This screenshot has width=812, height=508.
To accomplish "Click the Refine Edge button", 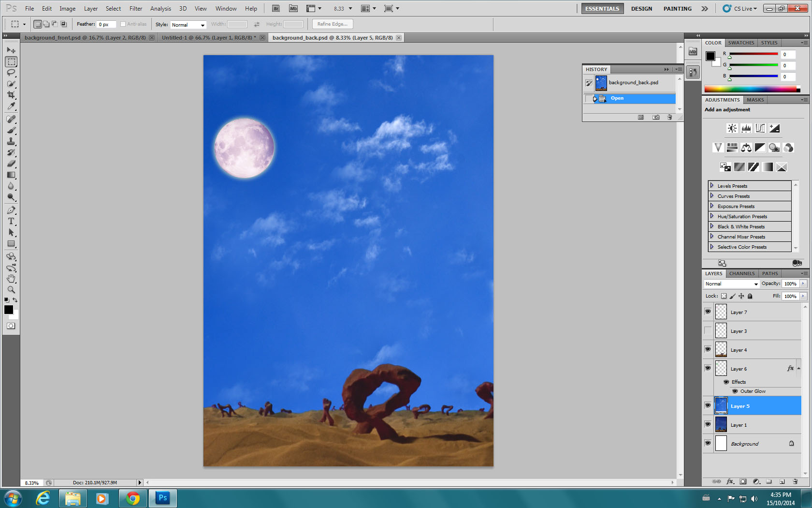I will tap(332, 24).
